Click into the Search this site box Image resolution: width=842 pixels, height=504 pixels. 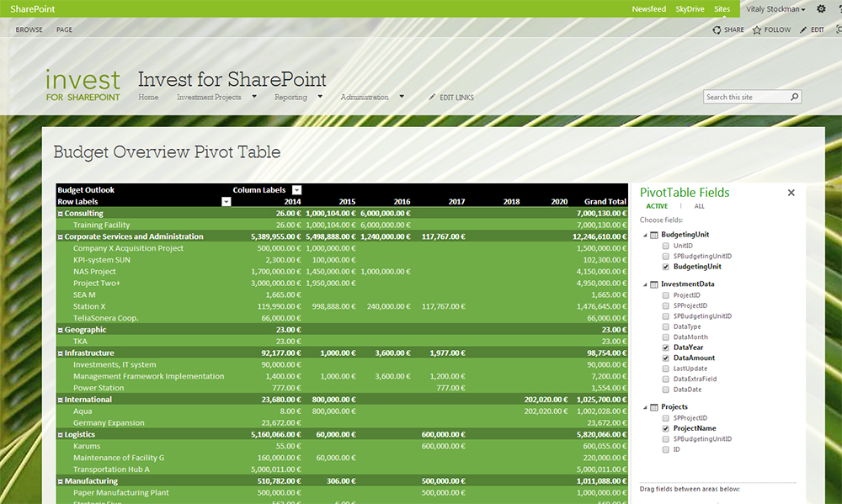click(746, 97)
